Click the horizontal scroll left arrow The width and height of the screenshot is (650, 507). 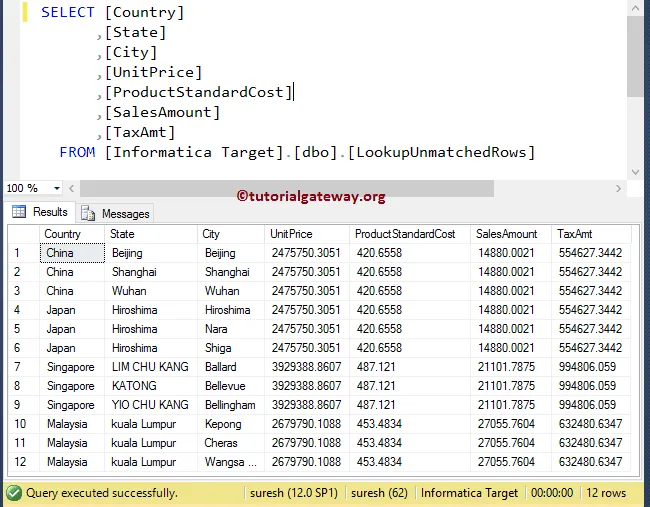[71, 189]
